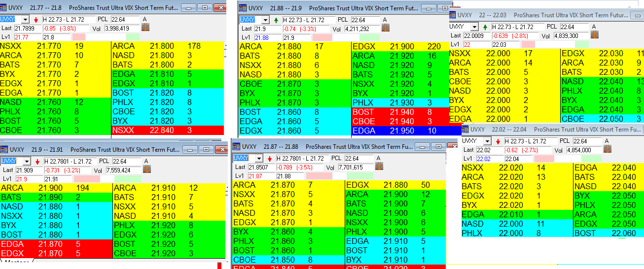Click the green swatch in the 22 -- 22.03 window
The width and height of the screenshot is (644, 269).
point(581,44)
